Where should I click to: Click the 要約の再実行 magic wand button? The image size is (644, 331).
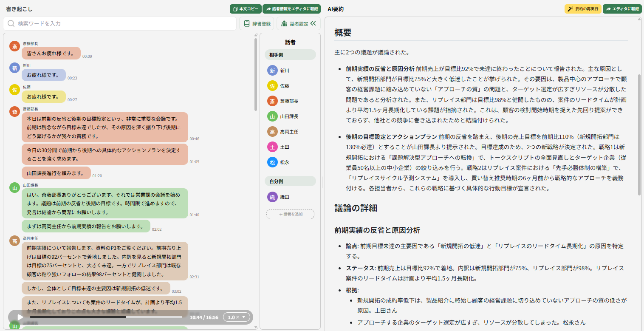tap(582, 9)
